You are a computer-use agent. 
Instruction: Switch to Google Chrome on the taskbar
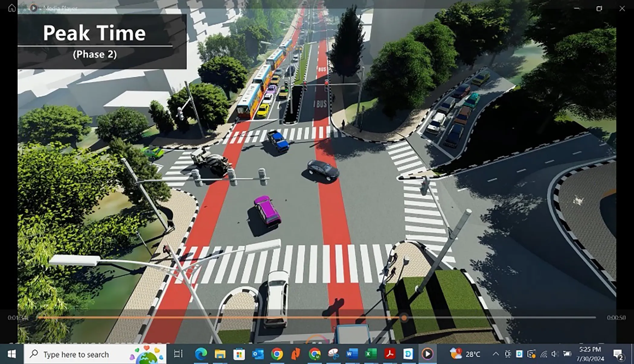[x=277, y=354]
